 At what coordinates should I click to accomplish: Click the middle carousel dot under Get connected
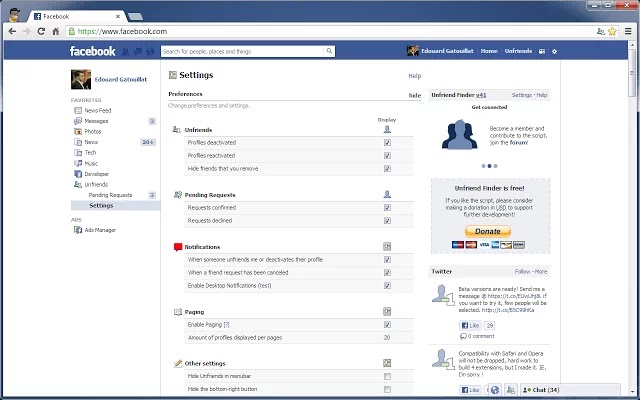[x=489, y=166]
